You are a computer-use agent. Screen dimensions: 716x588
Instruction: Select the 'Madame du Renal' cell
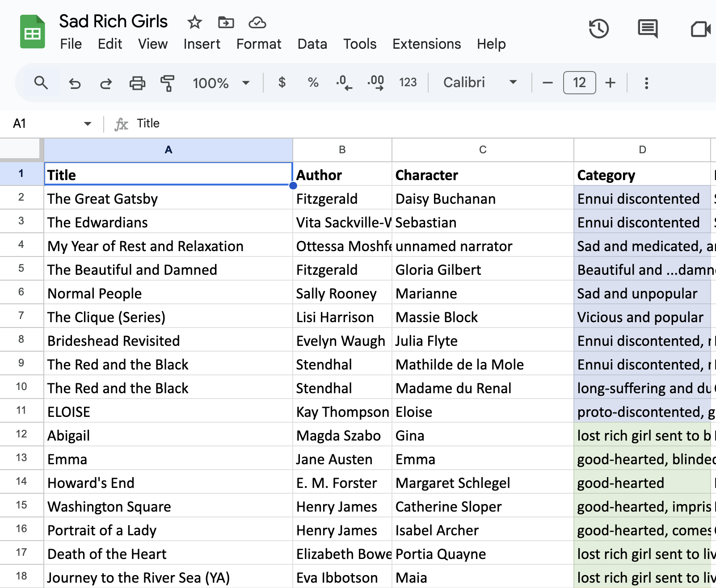pyautogui.click(x=483, y=388)
